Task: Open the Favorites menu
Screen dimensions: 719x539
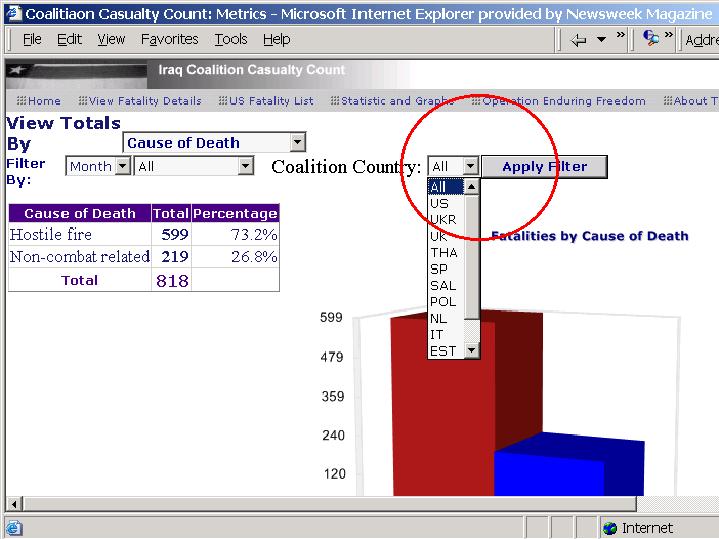Action: 170,39
